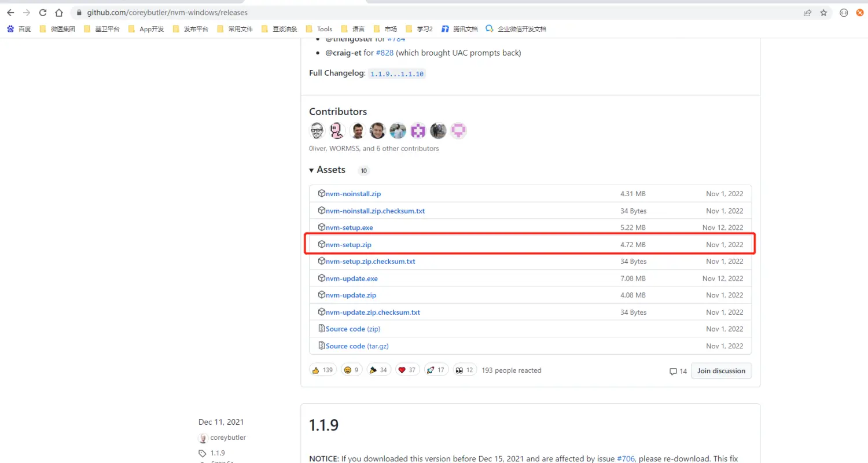Open the Tools bookmark folder
This screenshot has width=868, height=463.
tap(319, 29)
